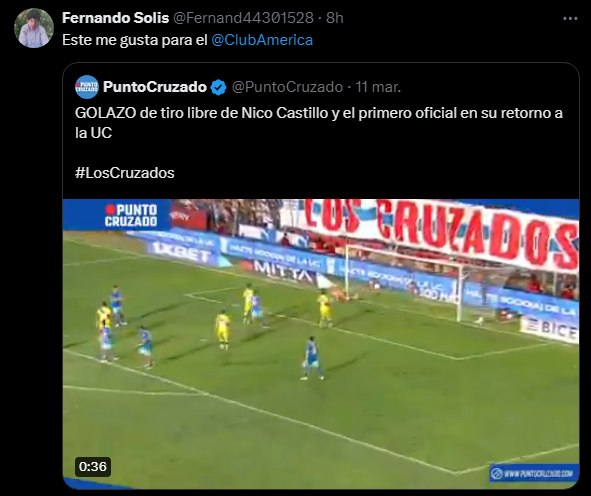
Task: Click the @PuntoCruzado handle in quote
Action: [287, 87]
